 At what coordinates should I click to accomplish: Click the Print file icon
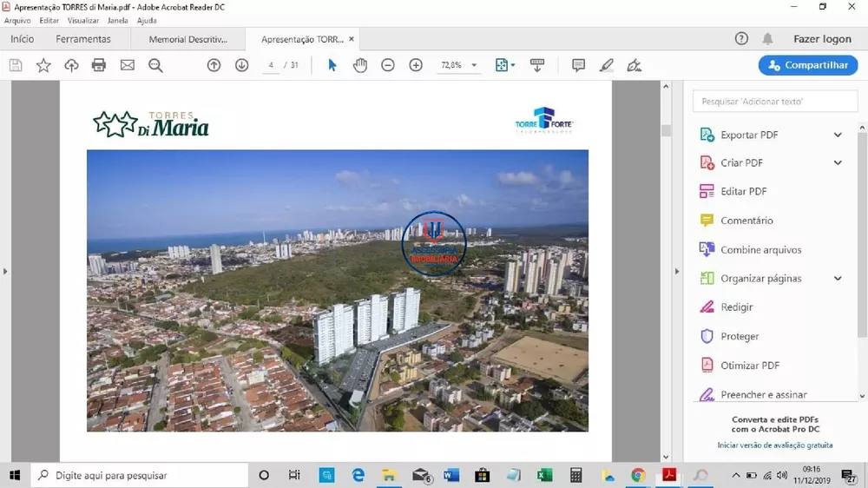tap(99, 65)
